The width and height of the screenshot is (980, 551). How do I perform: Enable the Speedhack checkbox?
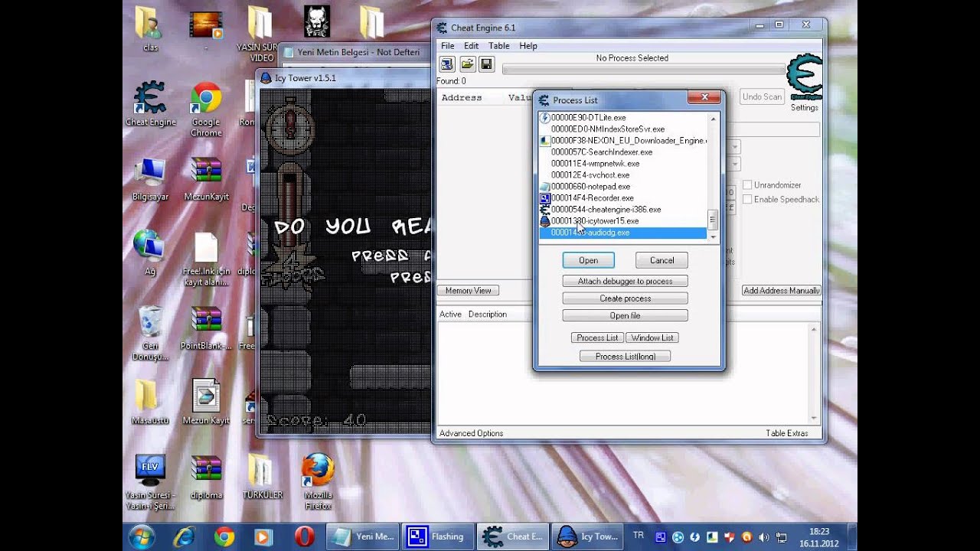click(x=747, y=199)
